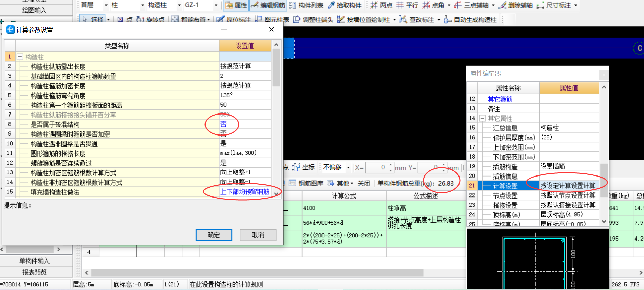Choose the 两点 two-point axis tool
Viewport: 644px width, 290px height.
pyautogui.click(x=381, y=5)
